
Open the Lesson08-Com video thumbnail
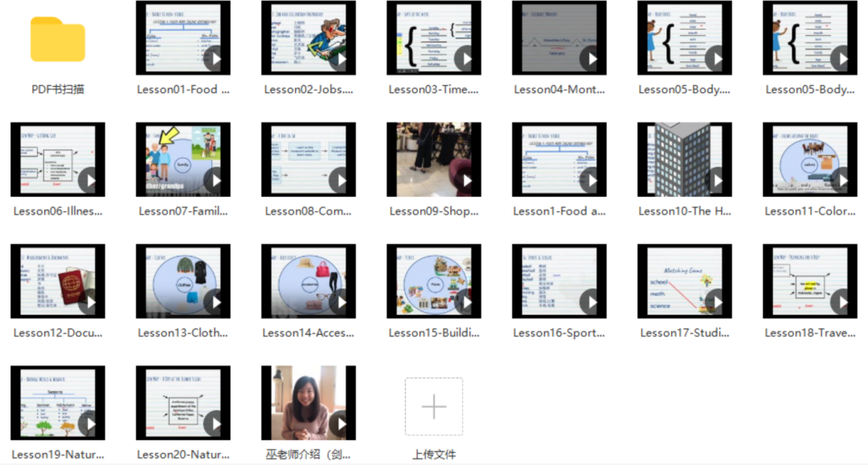pos(309,160)
